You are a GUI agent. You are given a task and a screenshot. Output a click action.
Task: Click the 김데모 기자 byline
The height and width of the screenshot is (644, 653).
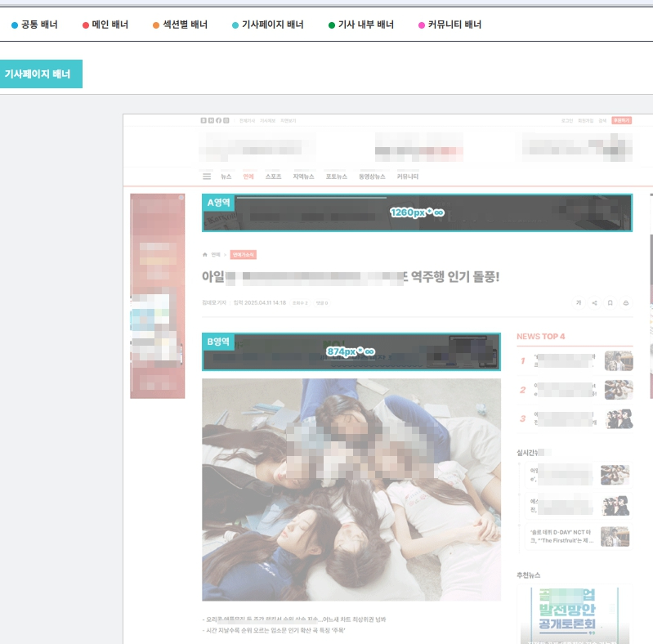coord(214,303)
